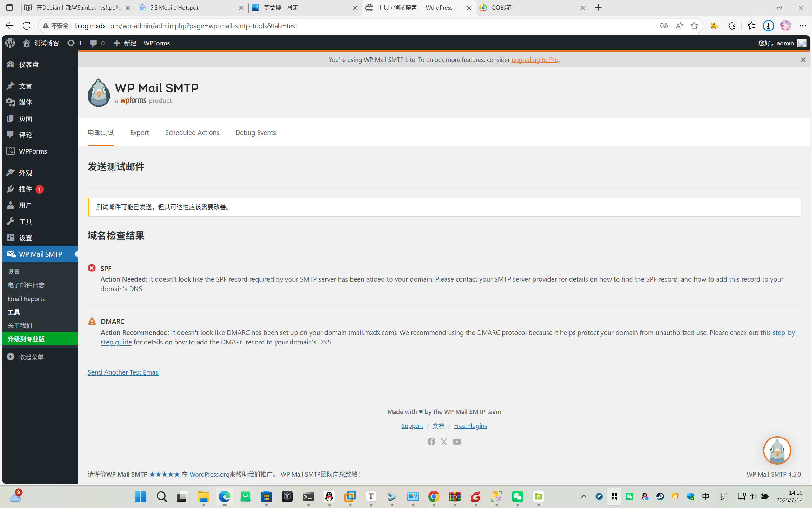Image resolution: width=812 pixels, height=508 pixels.
Task: Open the favorites list icon
Action: [x=751, y=25]
